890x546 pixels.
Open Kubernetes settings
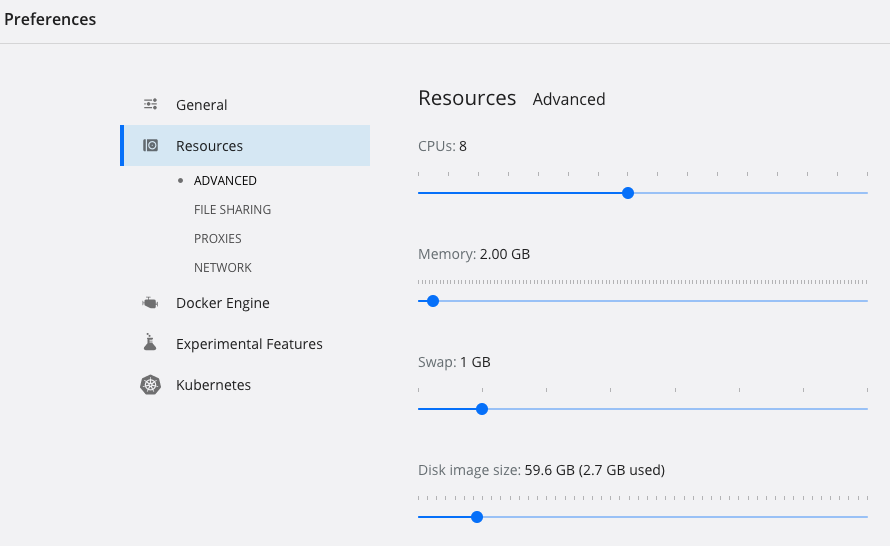213,385
